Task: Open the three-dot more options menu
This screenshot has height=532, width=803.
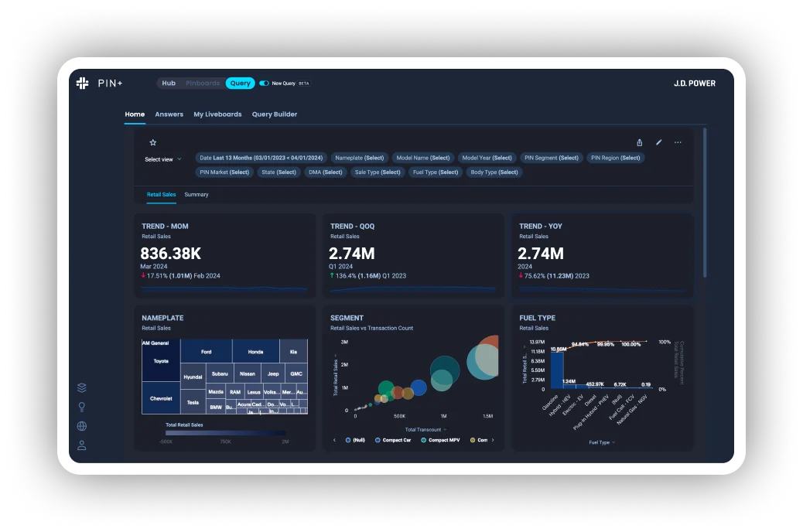Action: pyautogui.click(x=678, y=142)
